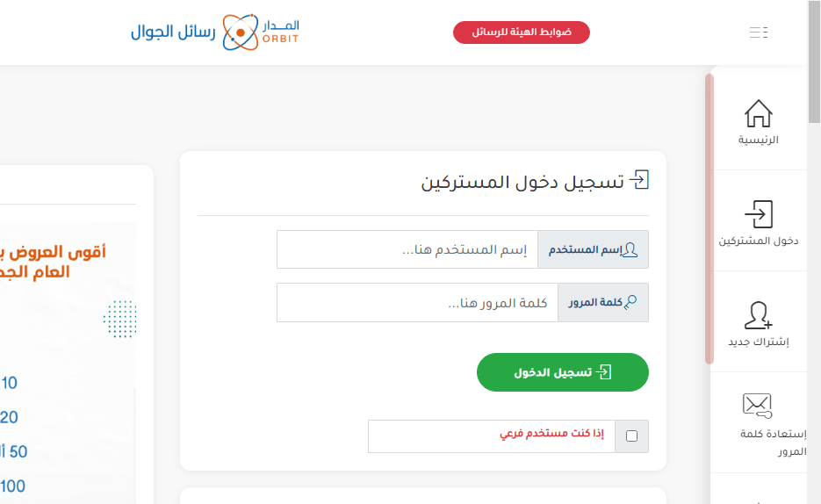This screenshot has height=504, width=821.
Task: Click the username input field
Action: coord(407,250)
